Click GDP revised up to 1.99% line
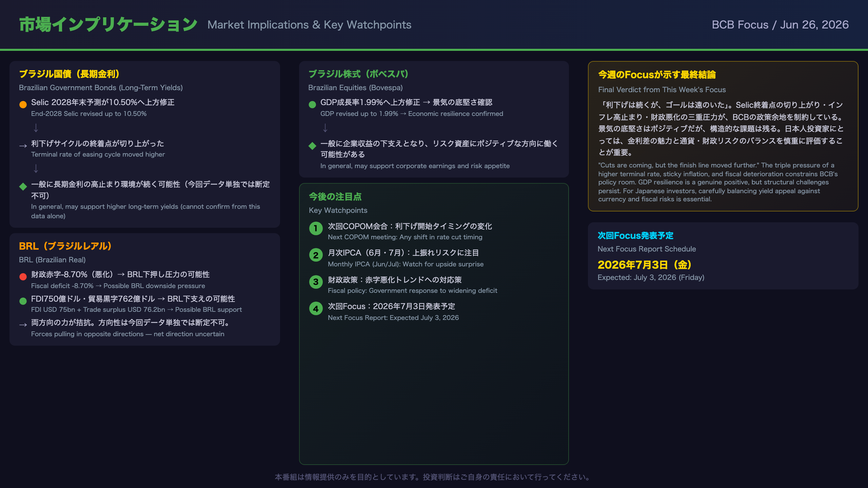Viewport: 868px width, 488px height. coord(412,114)
